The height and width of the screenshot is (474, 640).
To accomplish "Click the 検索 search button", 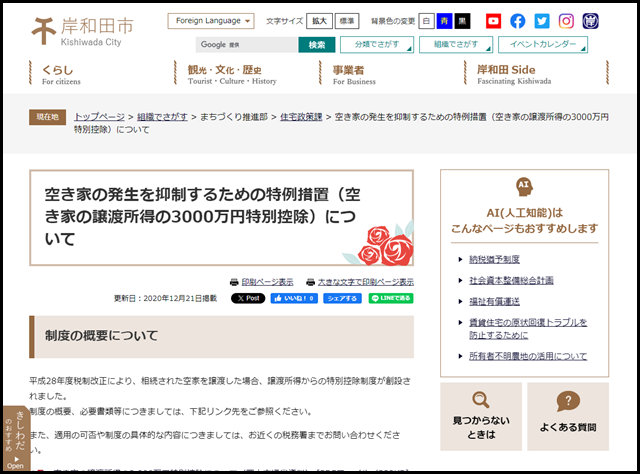I will tap(316, 45).
